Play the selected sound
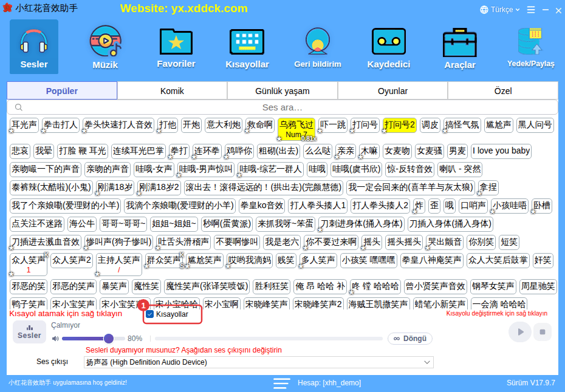This screenshot has width=565, height=392. point(520,332)
